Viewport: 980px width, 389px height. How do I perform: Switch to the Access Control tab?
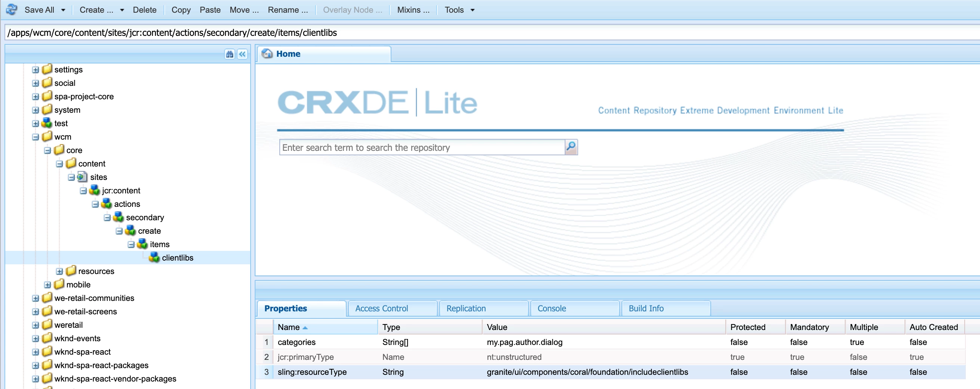[392, 308]
